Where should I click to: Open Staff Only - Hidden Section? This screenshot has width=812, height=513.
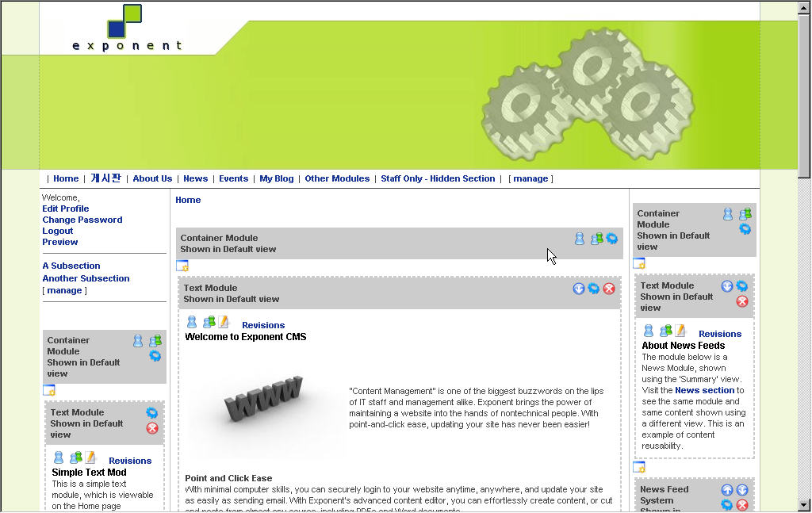438,178
